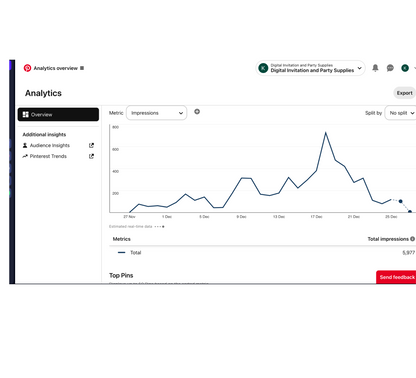416x378 pixels.
Task: Click the Pinterest Trends arrow icon
Action: point(25,156)
